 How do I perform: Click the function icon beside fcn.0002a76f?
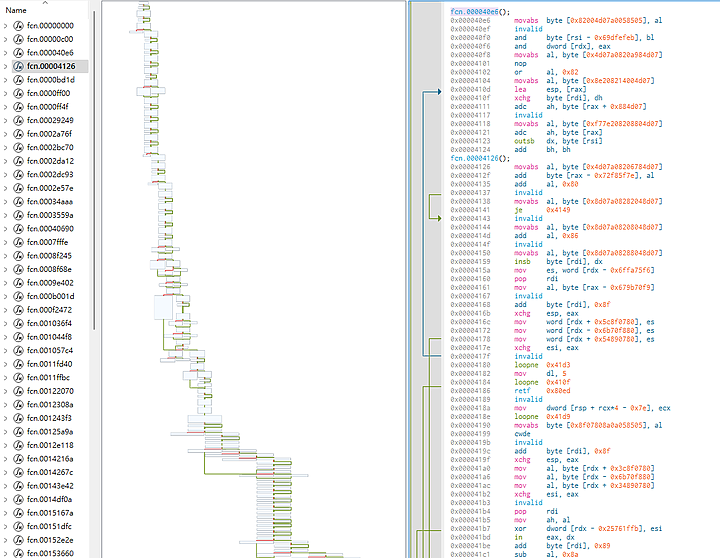(18, 134)
